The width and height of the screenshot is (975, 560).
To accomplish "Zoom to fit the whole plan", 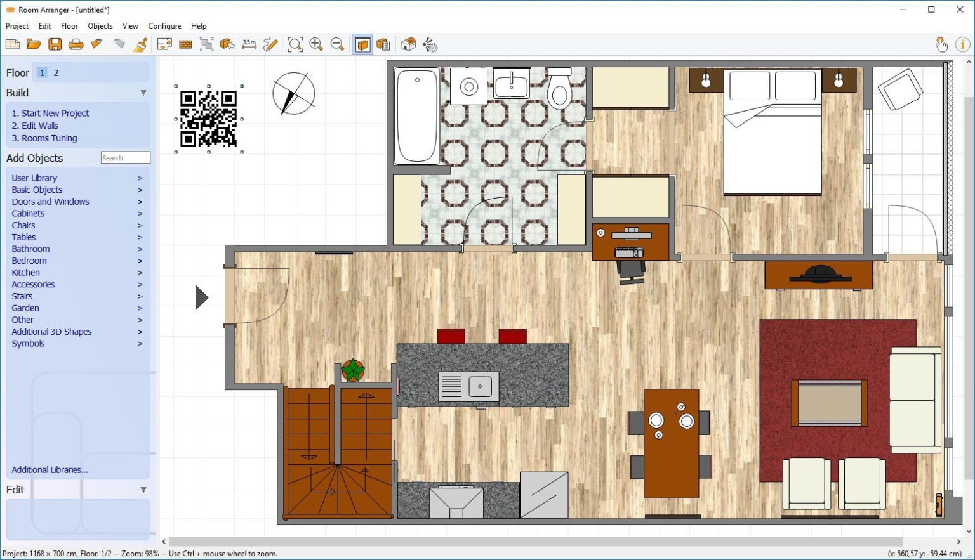I will pyautogui.click(x=295, y=44).
